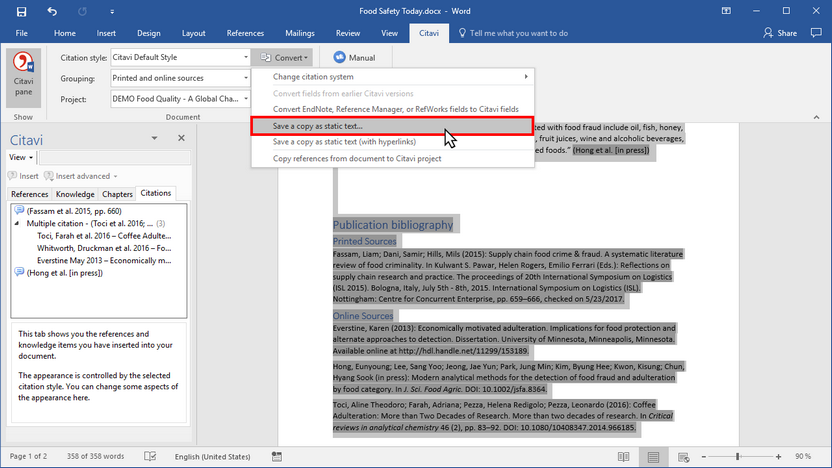Collapse the ribbon with the chevron
Image resolution: width=832 pixels, height=468 pixels.
click(816, 117)
